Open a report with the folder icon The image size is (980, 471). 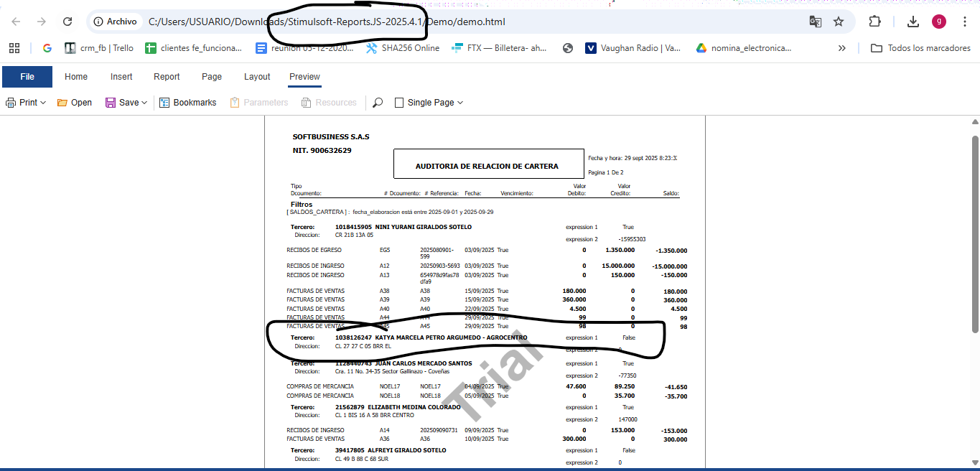(62, 103)
